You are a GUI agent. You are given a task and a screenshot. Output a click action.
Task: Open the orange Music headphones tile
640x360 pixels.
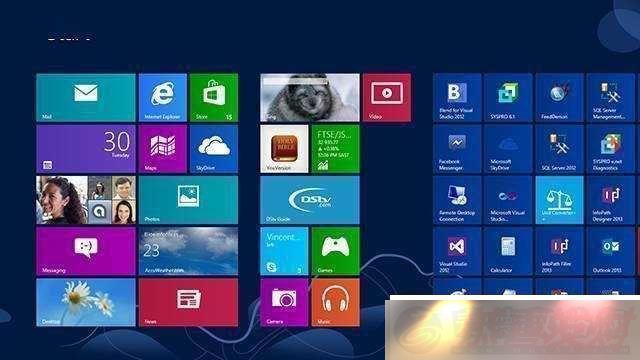[336, 302]
